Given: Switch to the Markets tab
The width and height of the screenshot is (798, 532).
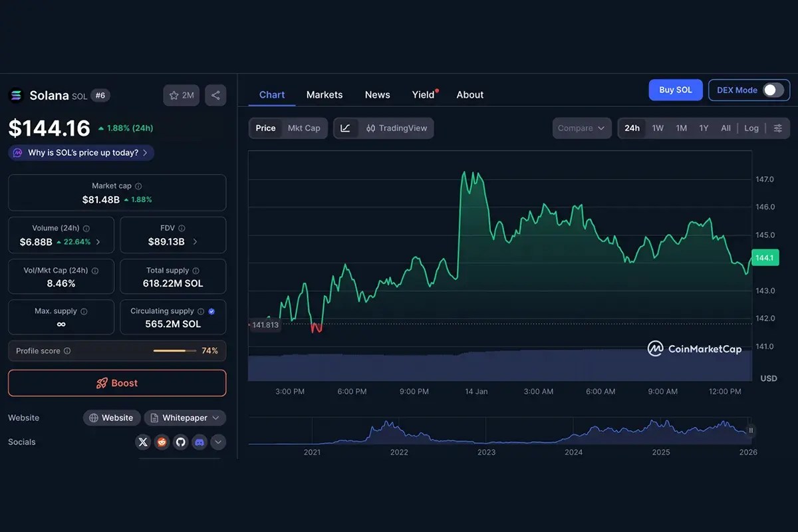Looking at the screenshot, I should [x=325, y=94].
